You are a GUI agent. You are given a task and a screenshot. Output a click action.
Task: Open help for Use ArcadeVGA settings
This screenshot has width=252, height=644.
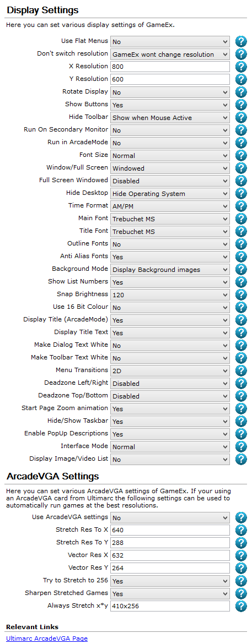click(x=241, y=517)
